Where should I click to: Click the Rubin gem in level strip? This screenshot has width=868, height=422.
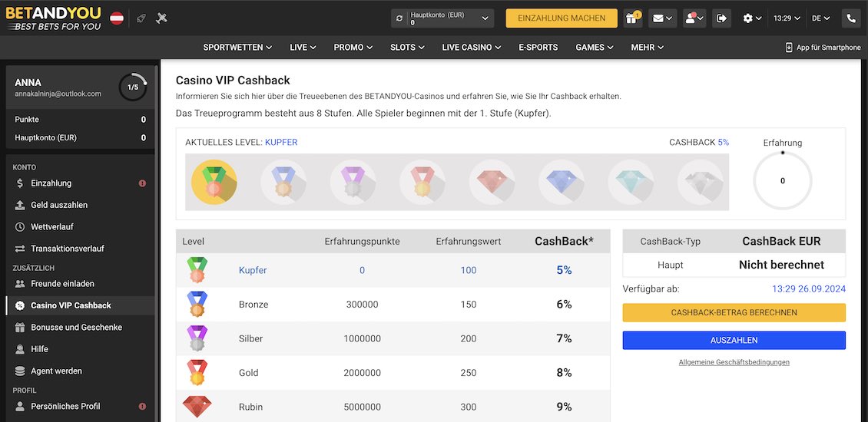492,182
